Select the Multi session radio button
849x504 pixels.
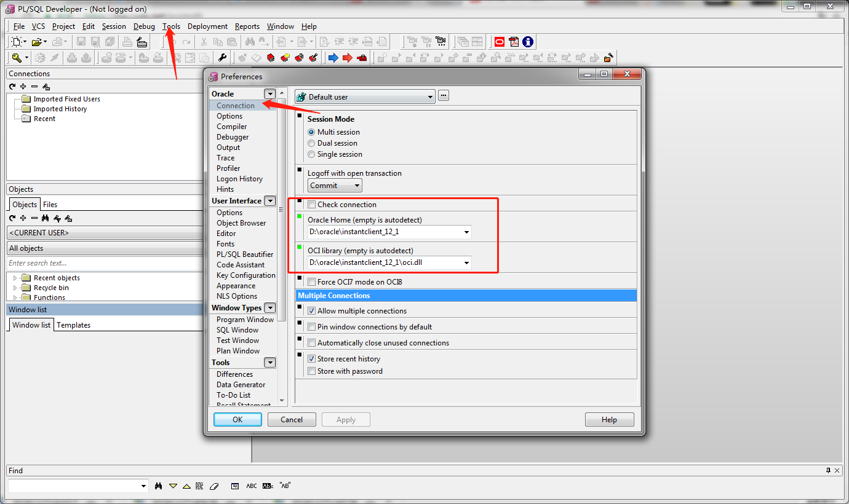[x=311, y=132]
